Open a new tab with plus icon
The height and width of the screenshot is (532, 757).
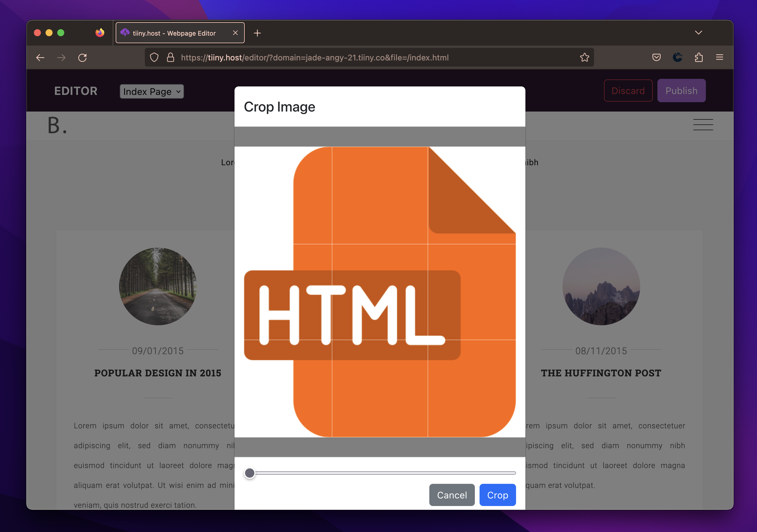[x=257, y=33]
